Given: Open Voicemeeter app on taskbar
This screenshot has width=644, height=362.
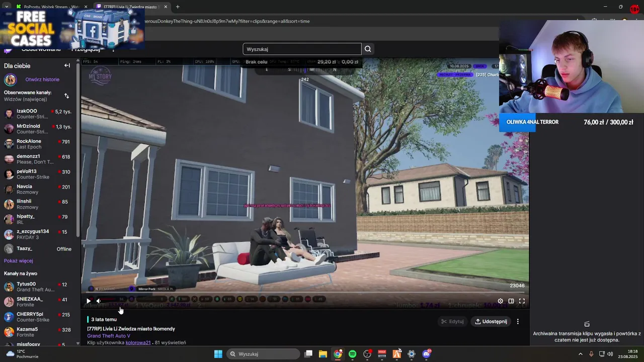Looking at the screenshot, I should click(x=382, y=354).
